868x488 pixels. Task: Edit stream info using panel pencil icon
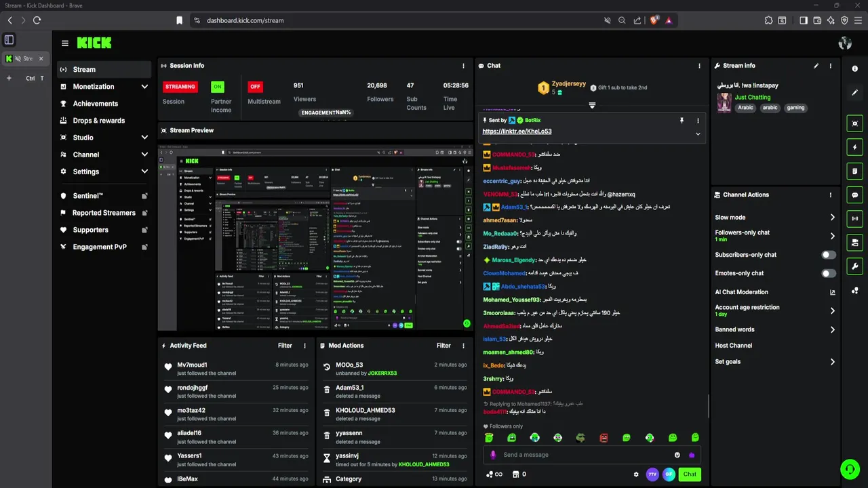(x=816, y=66)
